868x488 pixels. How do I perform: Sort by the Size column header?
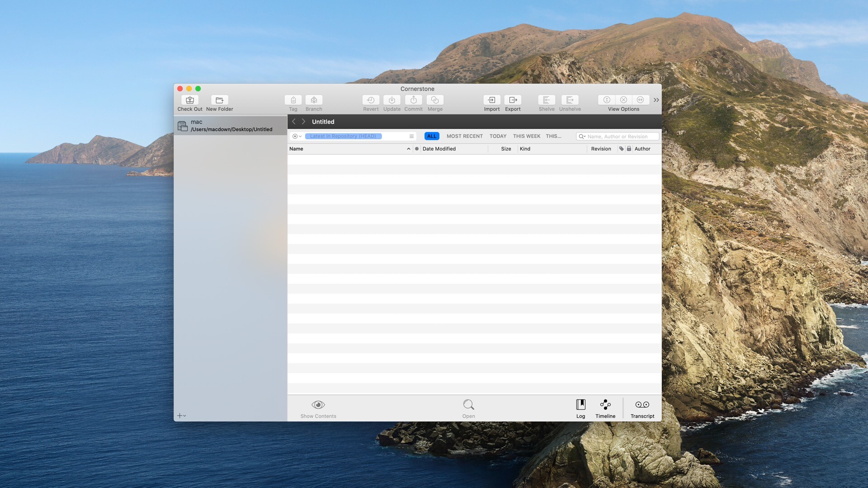point(503,149)
